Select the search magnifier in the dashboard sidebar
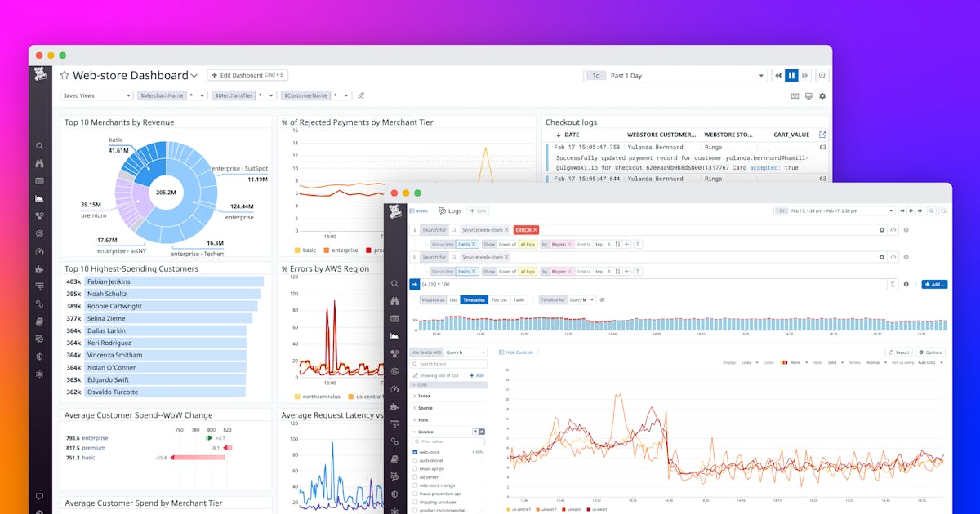The height and width of the screenshot is (514, 980). 39,145
